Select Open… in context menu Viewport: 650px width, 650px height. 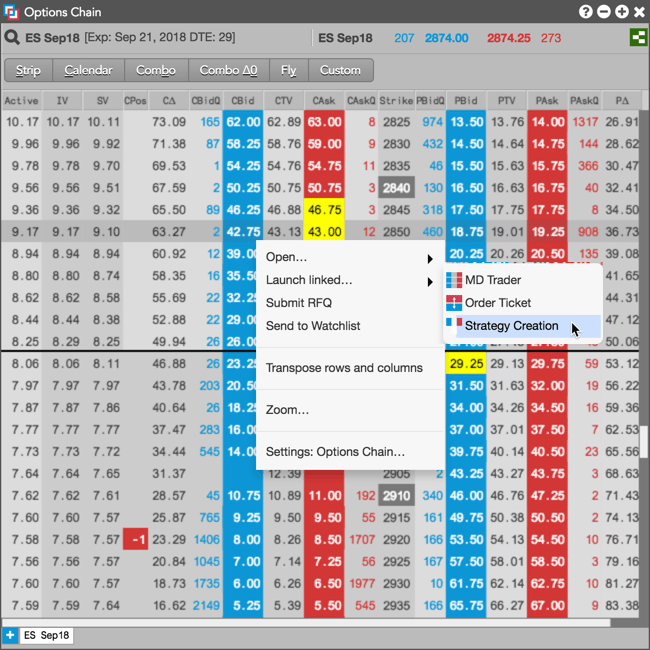pos(350,257)
